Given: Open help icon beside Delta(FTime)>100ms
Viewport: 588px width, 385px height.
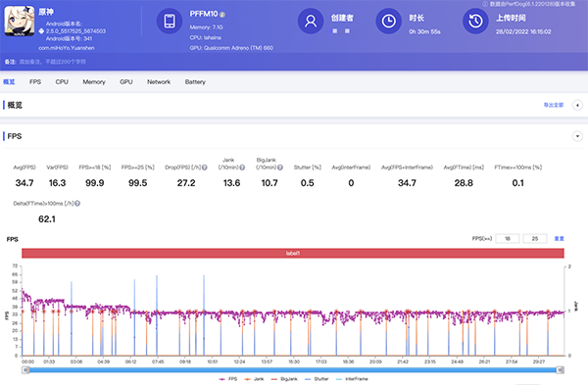Looking at the screenshot, I should coord(77,204).
